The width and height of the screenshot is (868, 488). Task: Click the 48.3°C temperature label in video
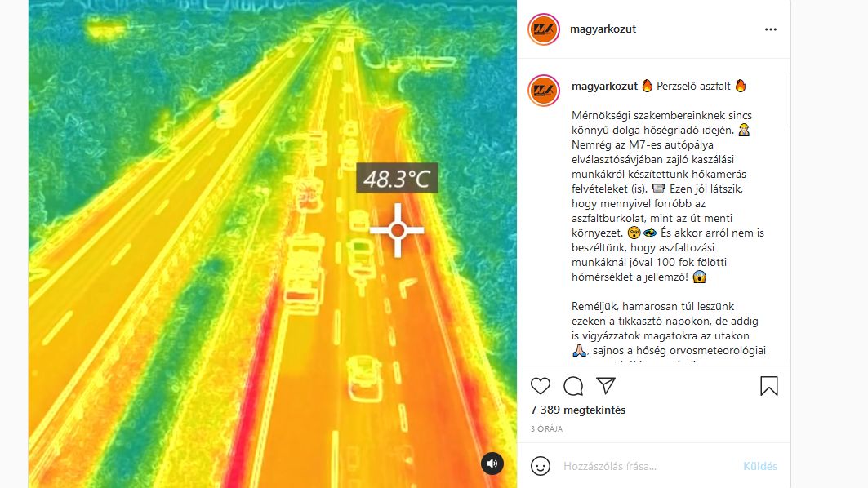coord(397,178)
